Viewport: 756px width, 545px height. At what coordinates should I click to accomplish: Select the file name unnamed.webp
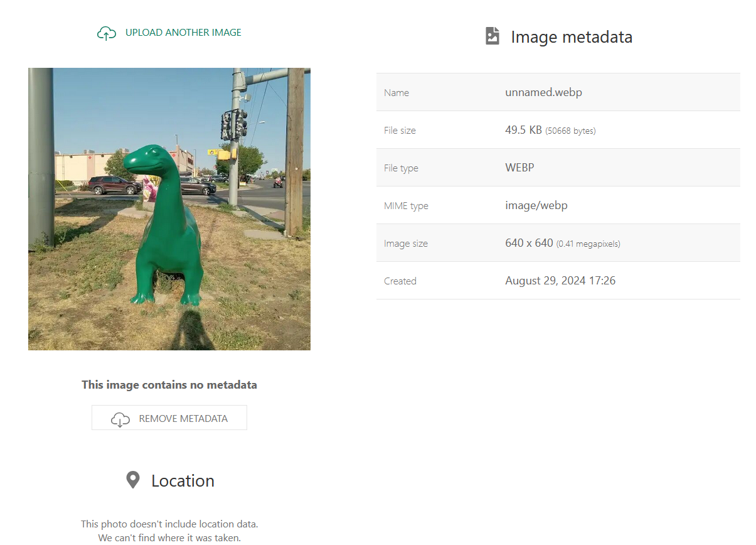tap(543, 92)
